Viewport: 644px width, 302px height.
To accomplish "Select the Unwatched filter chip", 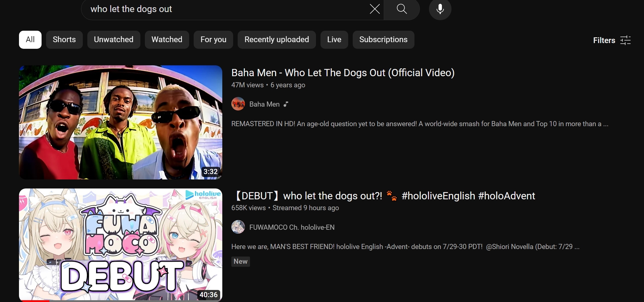I will click(x=114, y=39).
